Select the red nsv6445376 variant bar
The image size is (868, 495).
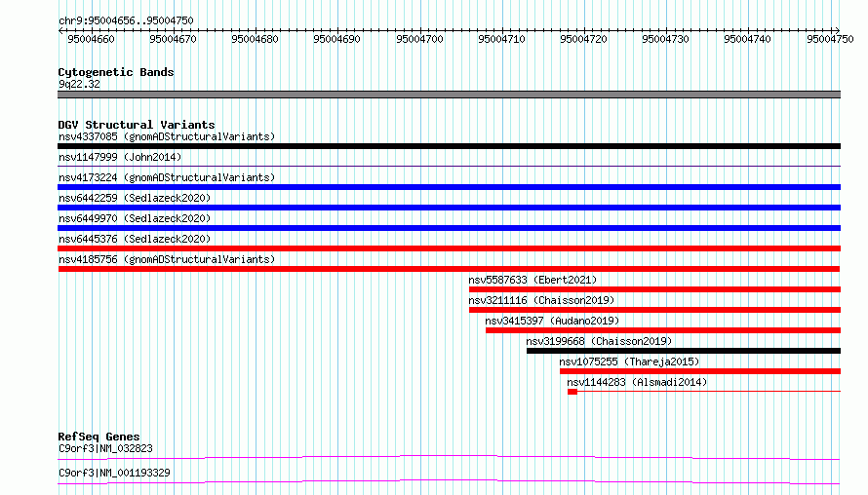[449, 248]
